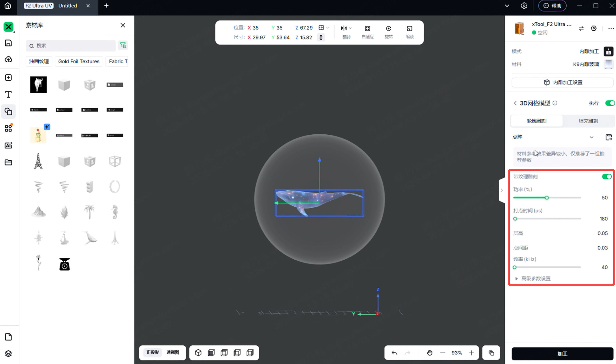Click the 帮助 help button

click(x=552, y=6)
